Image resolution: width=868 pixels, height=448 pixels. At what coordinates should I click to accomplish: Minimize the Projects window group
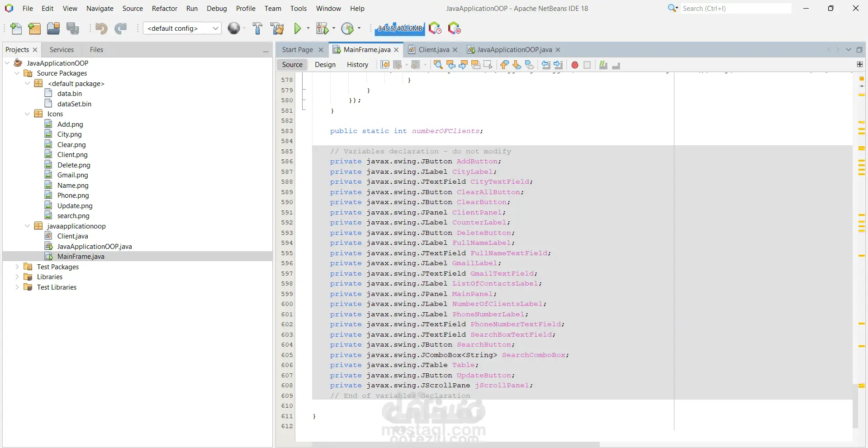pos(266,51)
